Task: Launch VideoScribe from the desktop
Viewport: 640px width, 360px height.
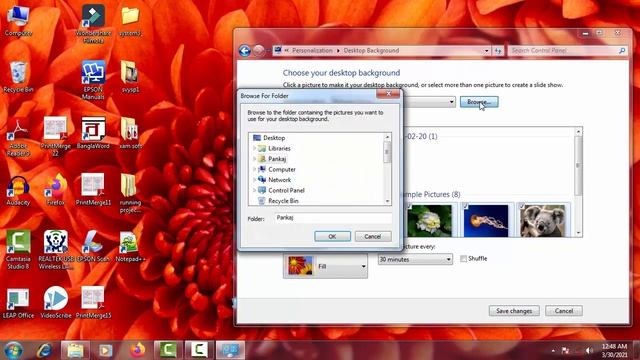Action: coord(56,303)
